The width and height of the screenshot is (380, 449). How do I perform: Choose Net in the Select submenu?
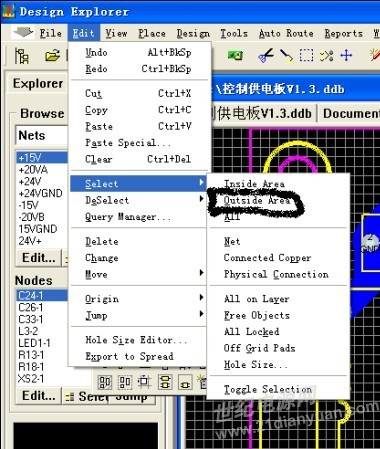click(x=278, y=241)
